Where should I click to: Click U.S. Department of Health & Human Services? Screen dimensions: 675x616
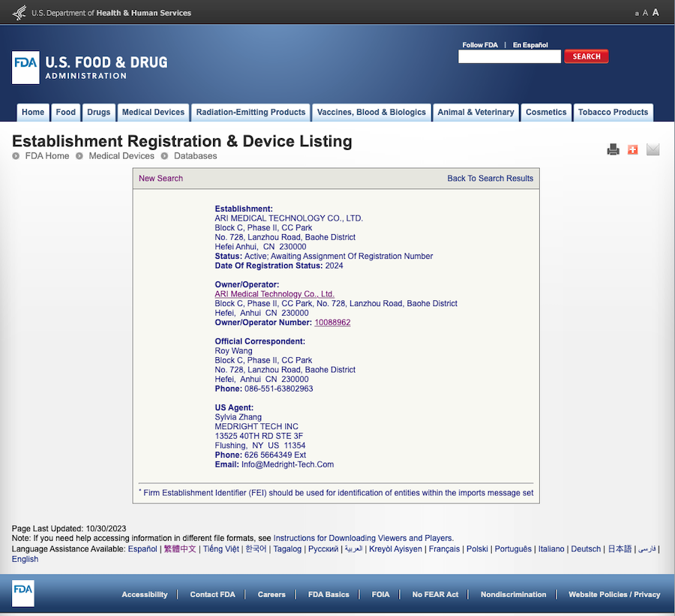pyautogui.click(x=111, y=13)
